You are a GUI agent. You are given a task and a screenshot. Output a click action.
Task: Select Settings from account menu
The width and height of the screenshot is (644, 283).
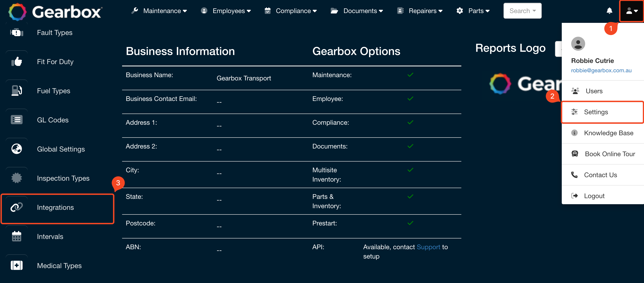[x=602, y=112]
